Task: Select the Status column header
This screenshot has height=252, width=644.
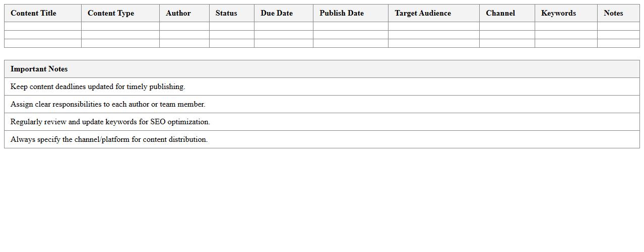Action: (x=226, y=13)
